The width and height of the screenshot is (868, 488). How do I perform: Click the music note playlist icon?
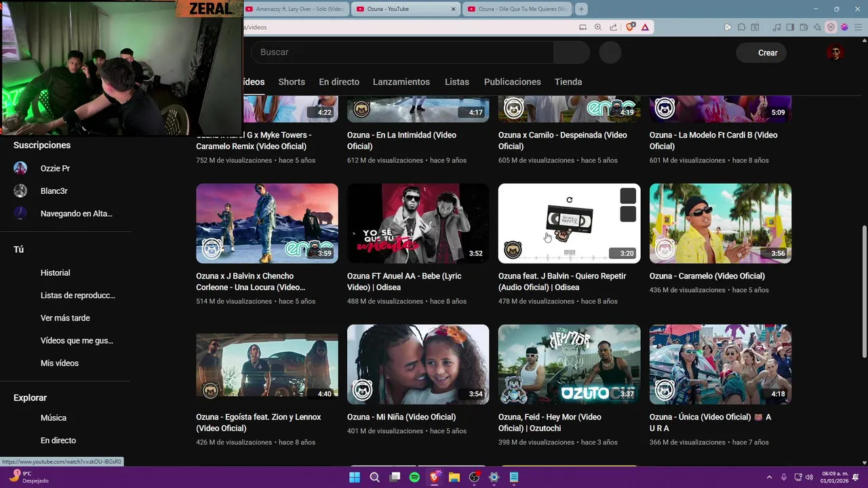click(777, 27)
